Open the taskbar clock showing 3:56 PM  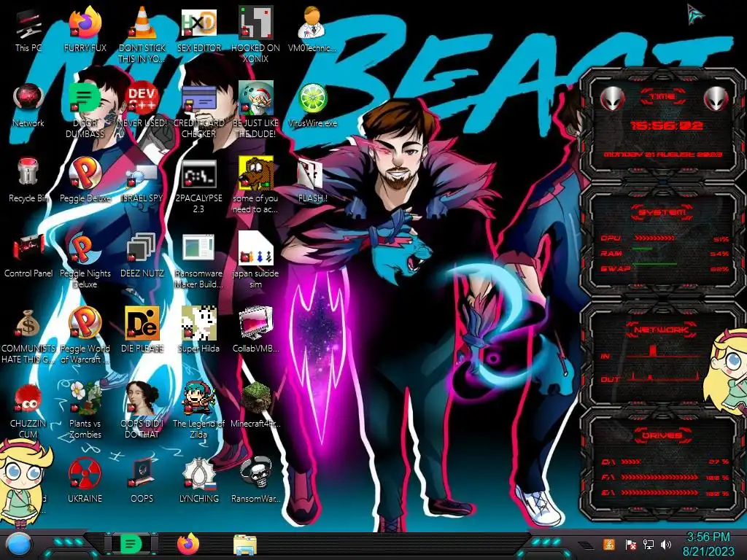tap(708, 544)
